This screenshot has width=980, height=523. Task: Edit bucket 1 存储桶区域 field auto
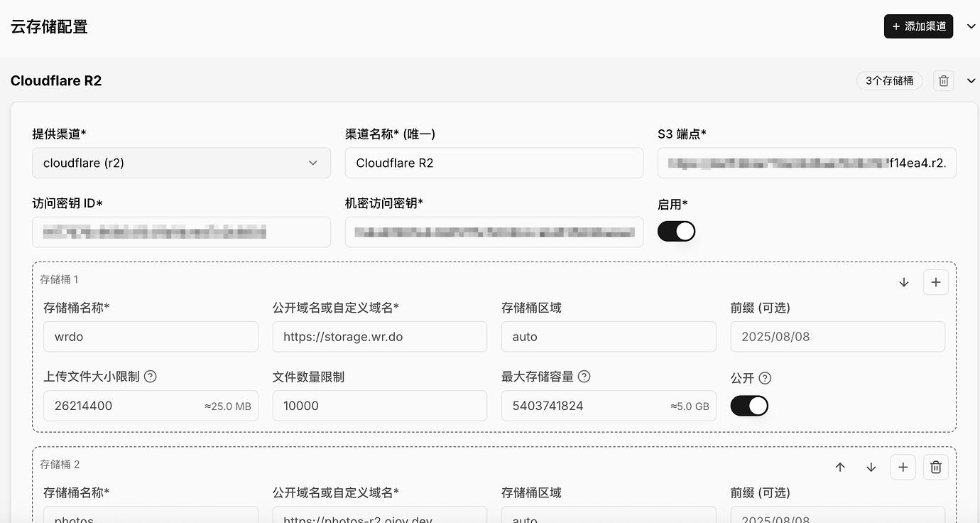tap(609, 337)
